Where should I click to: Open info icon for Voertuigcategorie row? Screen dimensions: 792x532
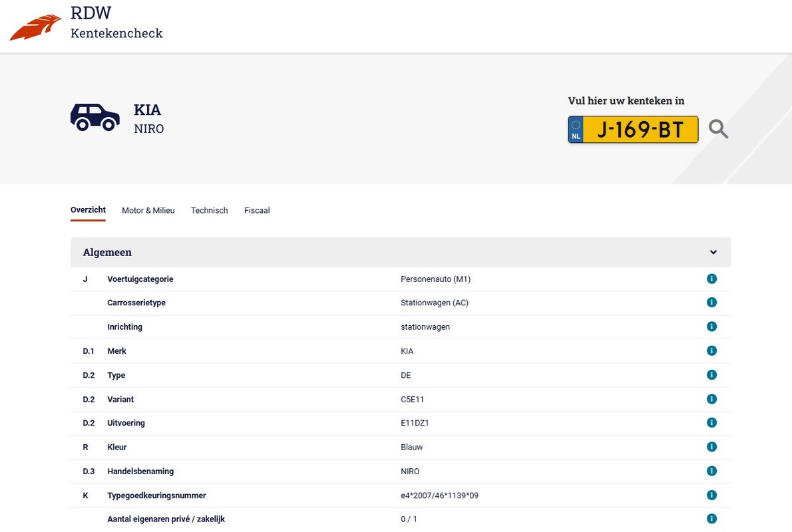(x=711, y=279)
